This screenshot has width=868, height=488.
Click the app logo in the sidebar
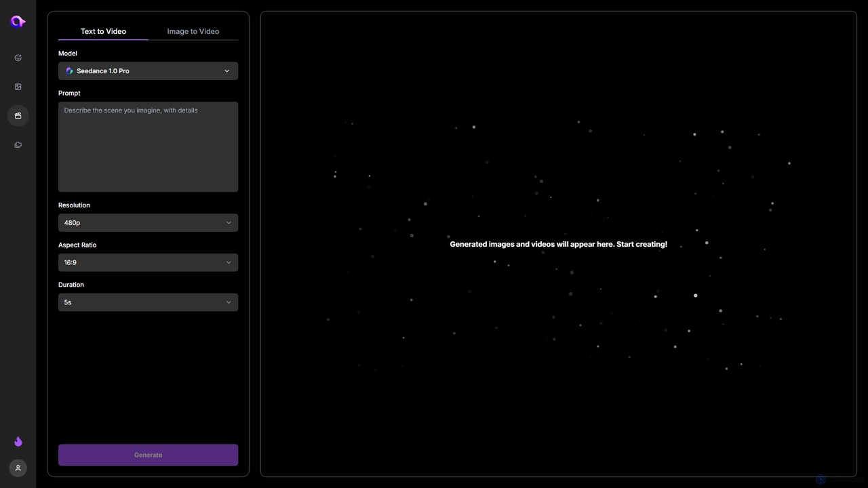(18, 22)
